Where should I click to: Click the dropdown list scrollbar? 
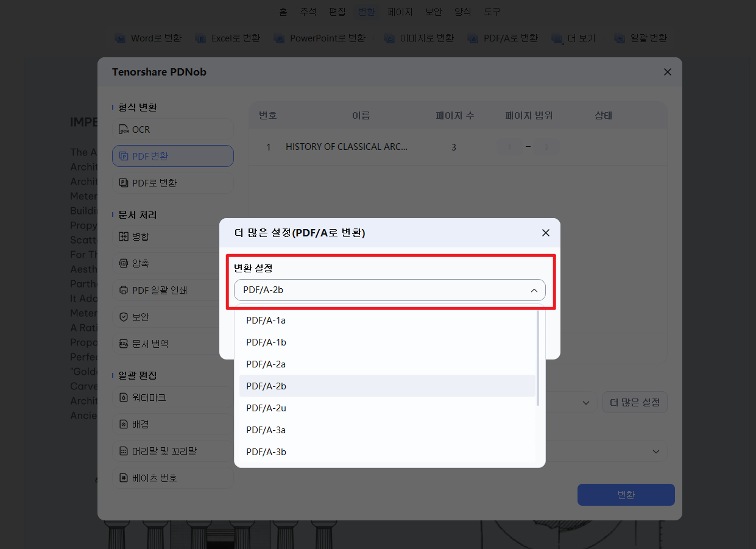(538, 358)
